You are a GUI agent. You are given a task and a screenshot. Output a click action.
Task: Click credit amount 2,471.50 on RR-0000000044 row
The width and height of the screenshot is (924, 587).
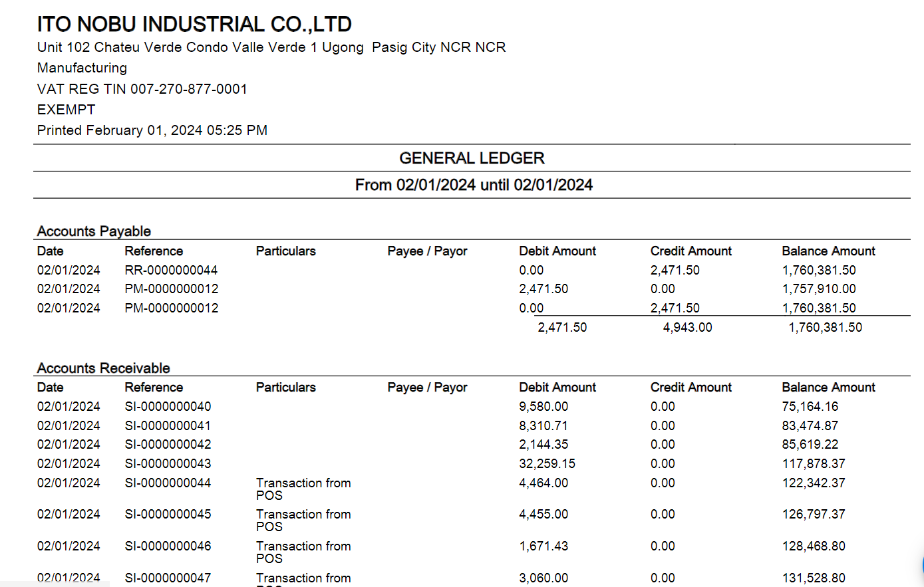coord(675,271)
